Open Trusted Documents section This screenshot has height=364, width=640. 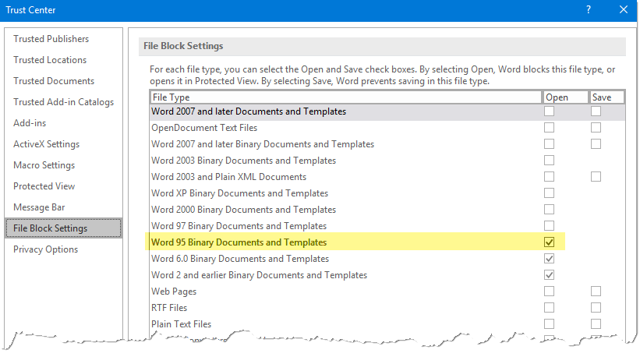[x=54, y=81]
